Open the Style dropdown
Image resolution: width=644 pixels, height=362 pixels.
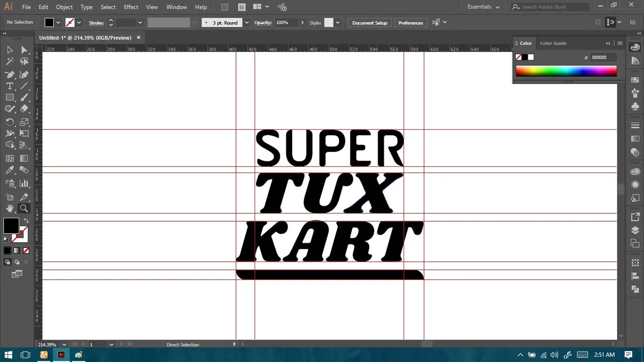pos(338,23)
